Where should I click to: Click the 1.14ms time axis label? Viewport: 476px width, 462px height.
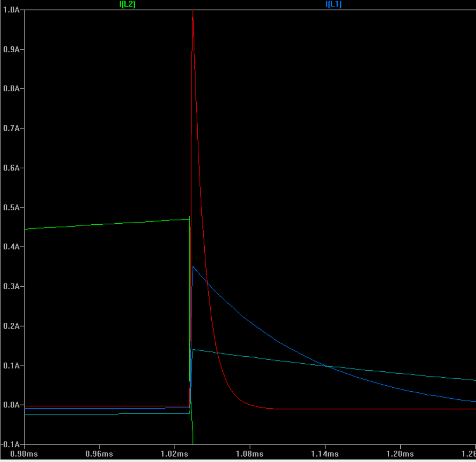325,454
